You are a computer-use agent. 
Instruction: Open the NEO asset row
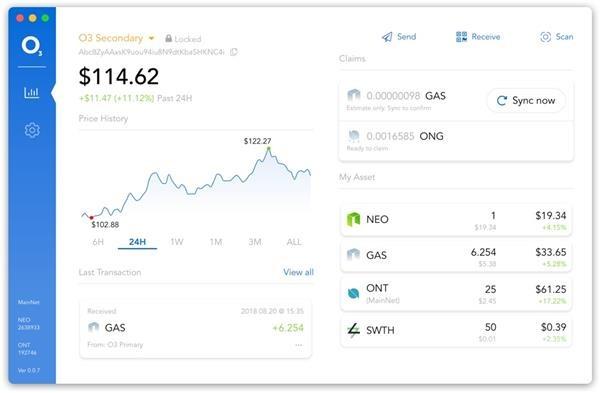pyautogui.click(x=456, y=221)
